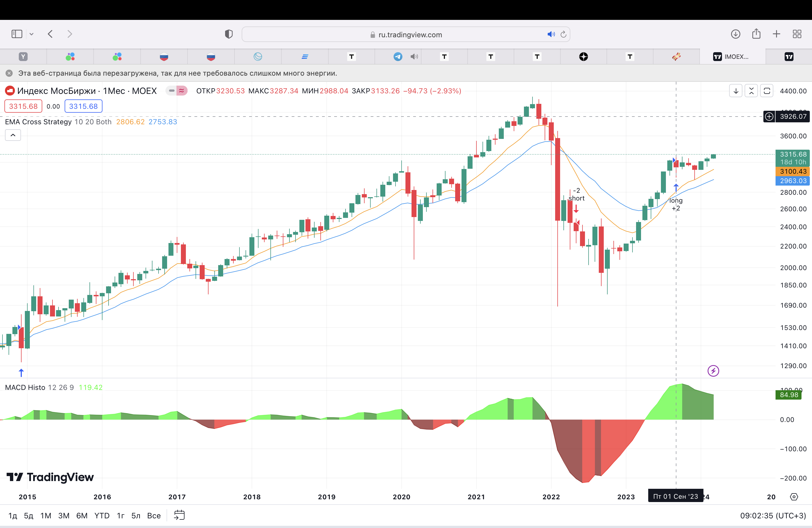Click the Go to date calendar icon
Image resolution: width=812 pixels, height=528 pixels.
[179, 515]
